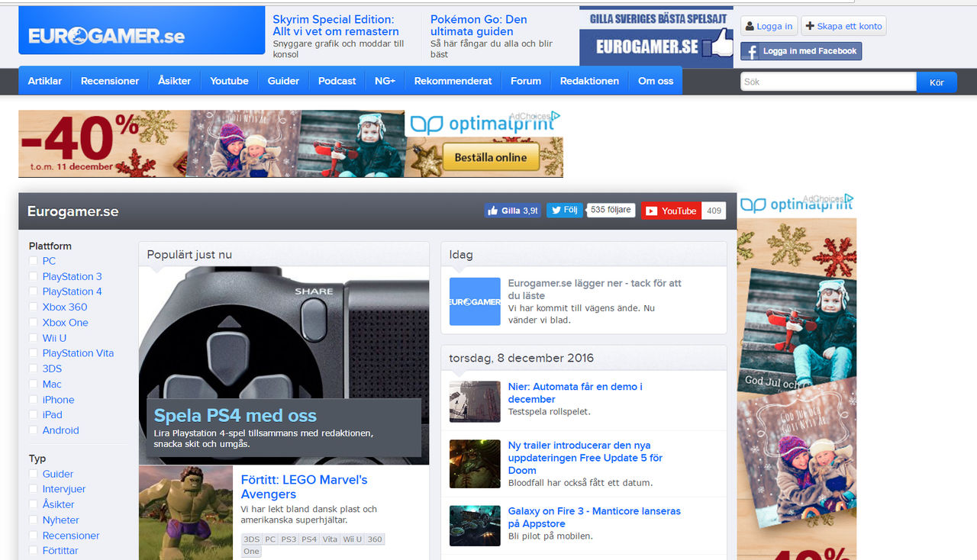The width and height of the screenshot is (977, 560).
Task: Select Recensioner from the navigation bar
Action: [x=110, y=80]
